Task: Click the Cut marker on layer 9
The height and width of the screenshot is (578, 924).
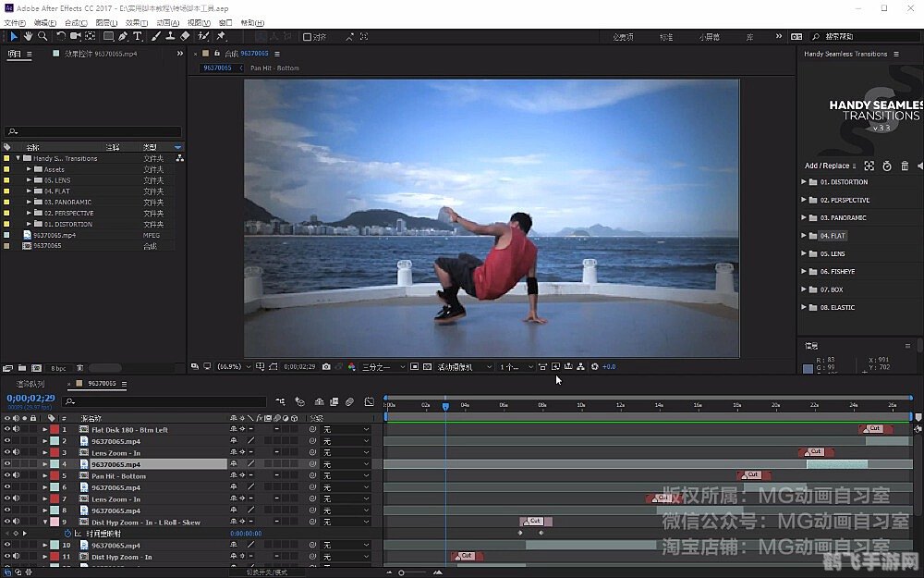Action: click(x=535, y=522)
